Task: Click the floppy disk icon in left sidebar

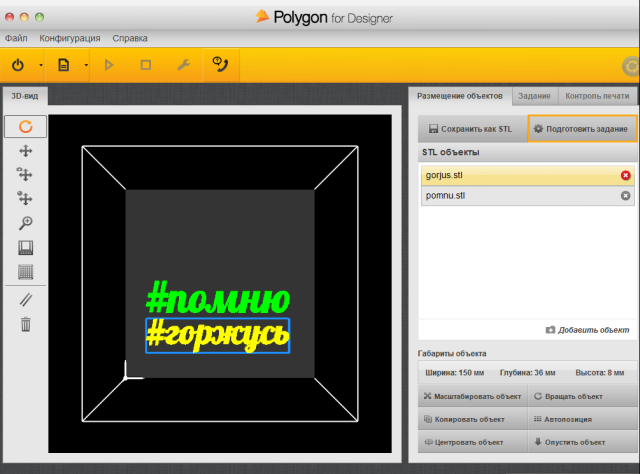Action: tap(26, 247)
